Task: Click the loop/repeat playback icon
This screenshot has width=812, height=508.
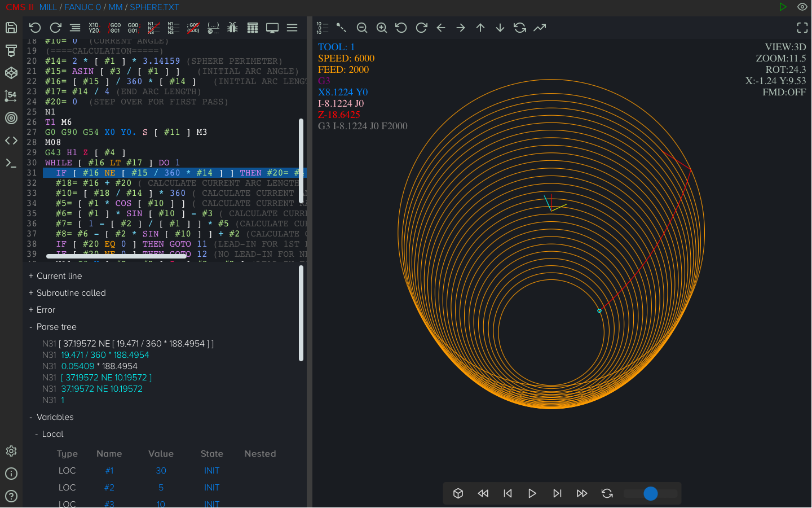Action: coord(607,493)
